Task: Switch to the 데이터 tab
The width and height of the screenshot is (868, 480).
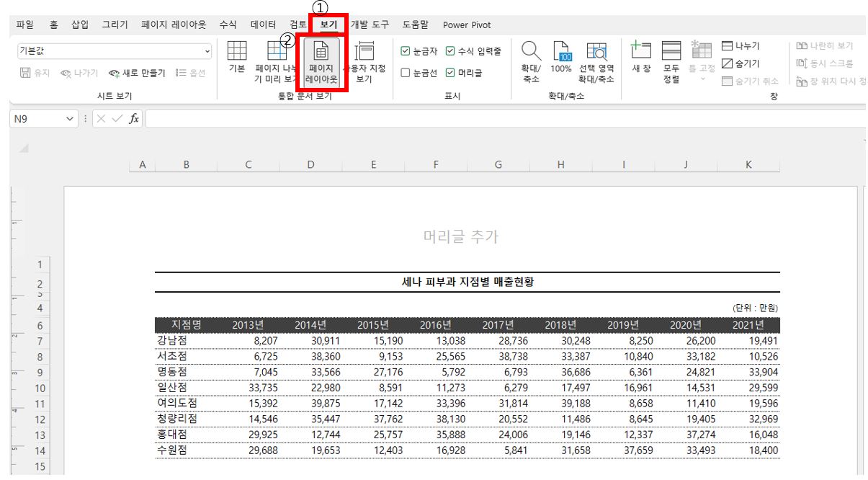Action: (x=263, y=25)
